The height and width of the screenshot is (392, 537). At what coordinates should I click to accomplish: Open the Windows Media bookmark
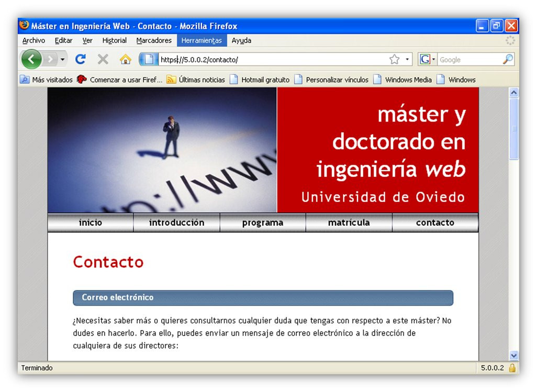[x=402, y=80]
